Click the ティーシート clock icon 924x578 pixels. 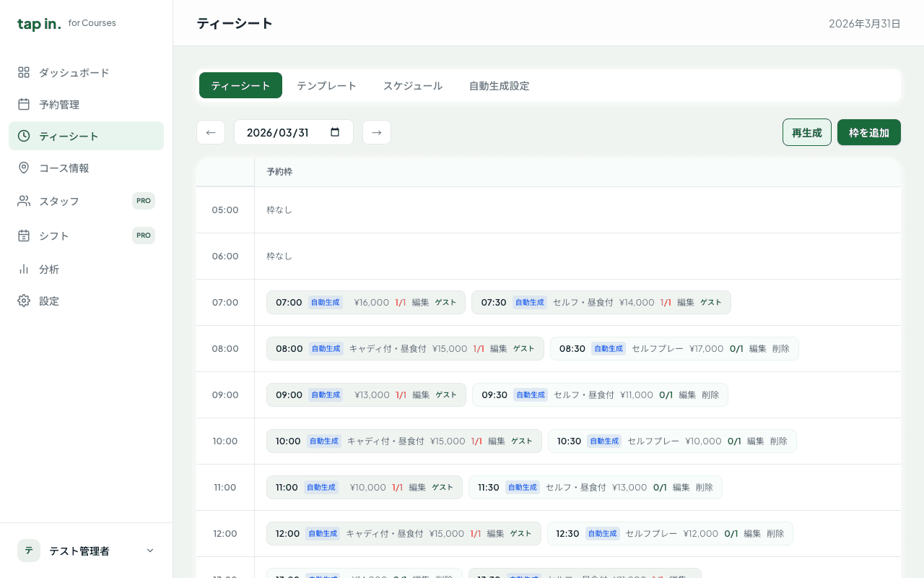[23, 136]
